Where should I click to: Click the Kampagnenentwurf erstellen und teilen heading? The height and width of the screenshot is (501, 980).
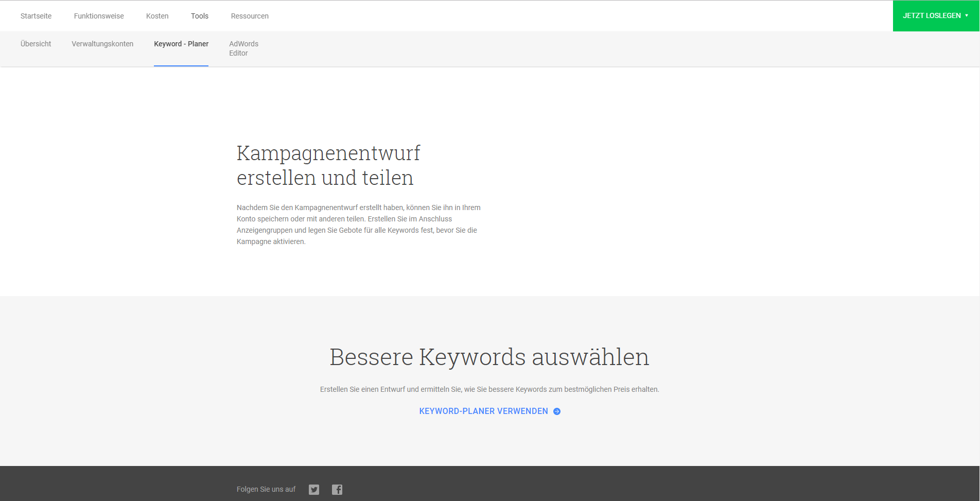point(328,165)
